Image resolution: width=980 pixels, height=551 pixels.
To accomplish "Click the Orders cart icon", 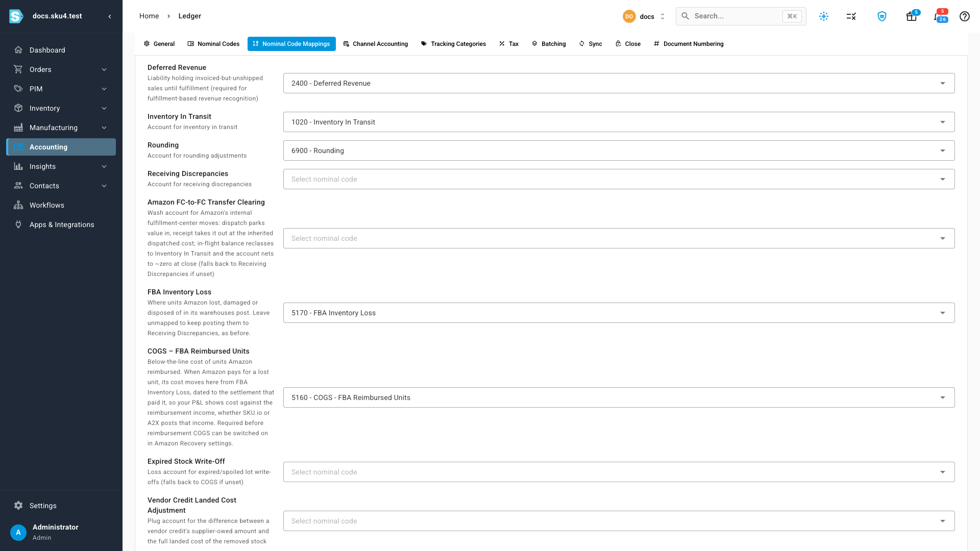I will pyautogui.click(x=18, y=69).
